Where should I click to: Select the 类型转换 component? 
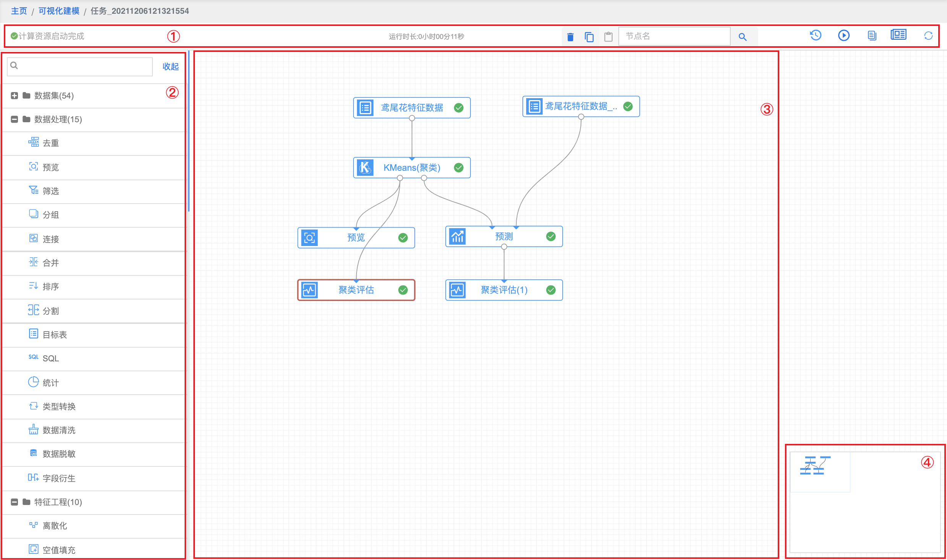[94, 406]
